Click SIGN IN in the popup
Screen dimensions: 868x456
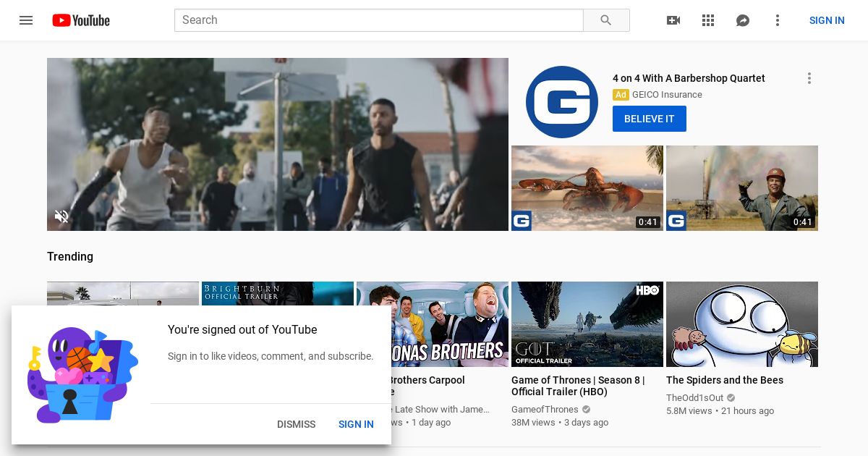pyautogui.click(x=356, y=424)
